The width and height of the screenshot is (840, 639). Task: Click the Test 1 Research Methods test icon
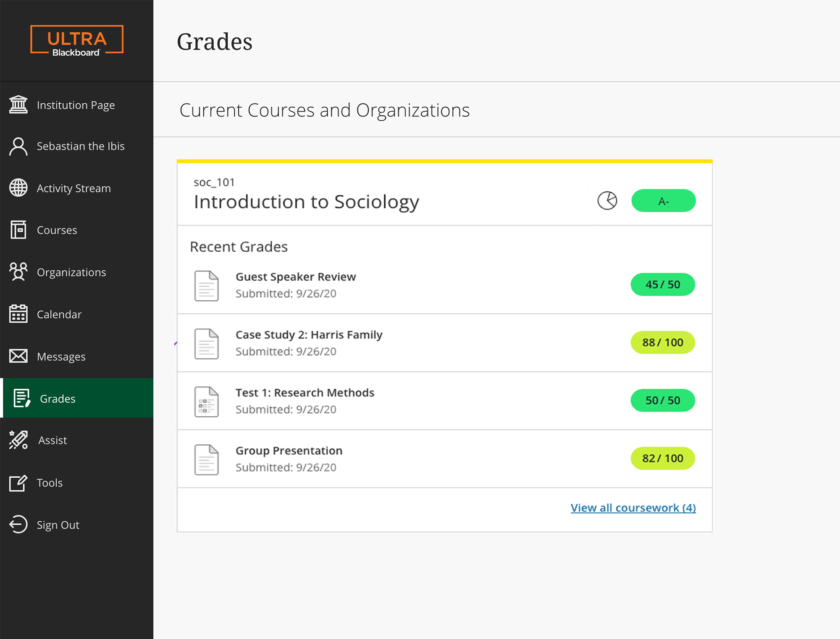coord(207,402)
